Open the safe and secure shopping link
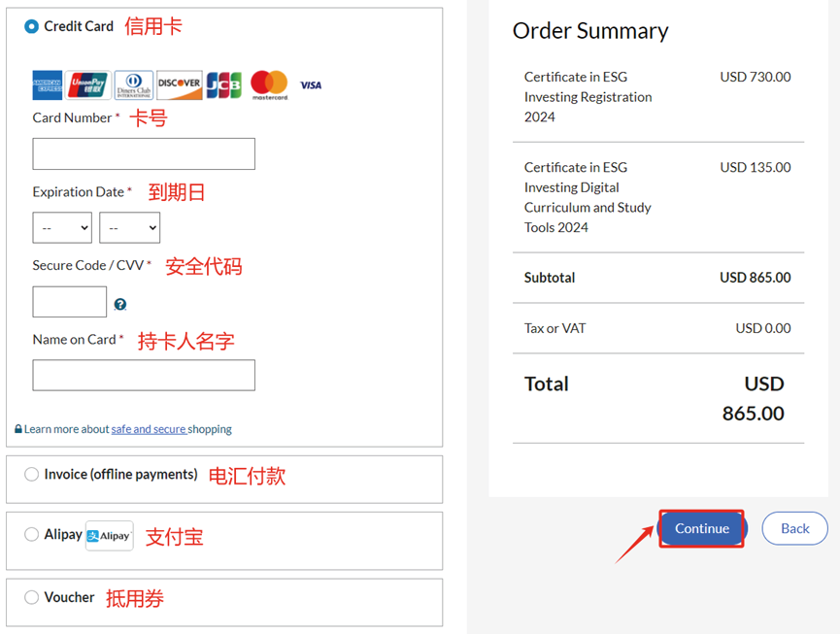 [149, 428]
